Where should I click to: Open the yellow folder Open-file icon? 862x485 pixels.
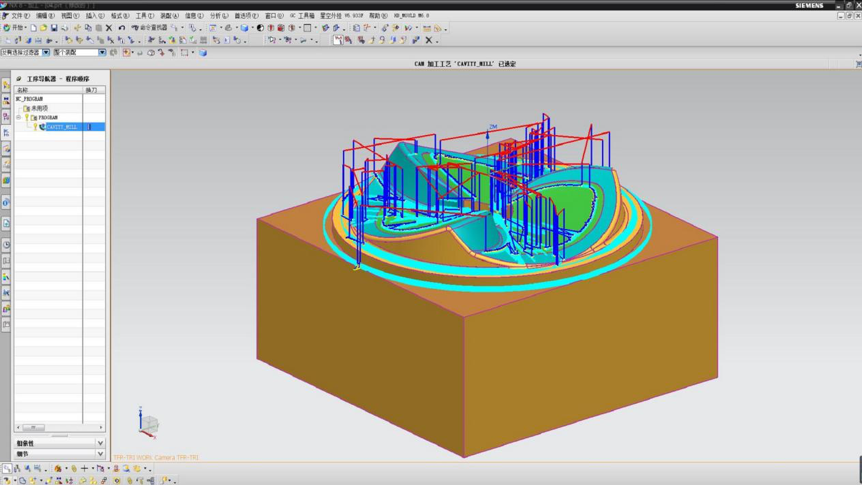pyautogui.click(x=43, y=27)
